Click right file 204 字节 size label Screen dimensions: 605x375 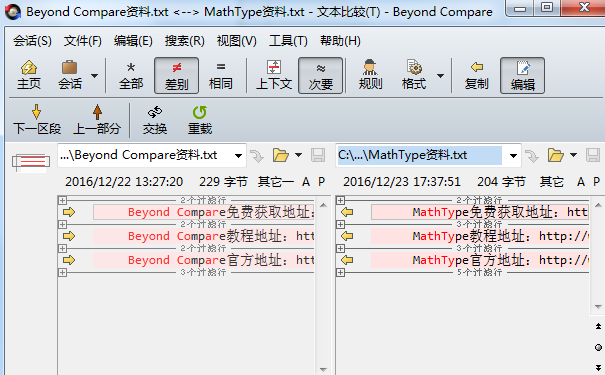pyautogui.click(x=501, y=181)
